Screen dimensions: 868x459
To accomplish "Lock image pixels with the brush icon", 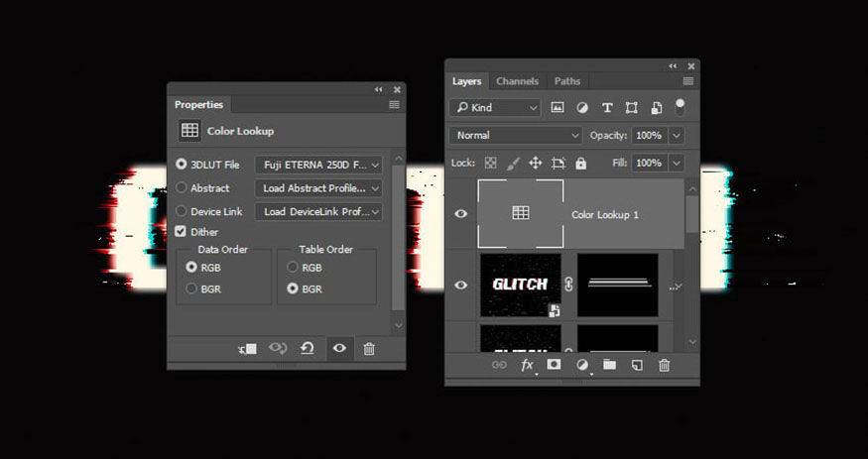I will click(x=513, y=164).
